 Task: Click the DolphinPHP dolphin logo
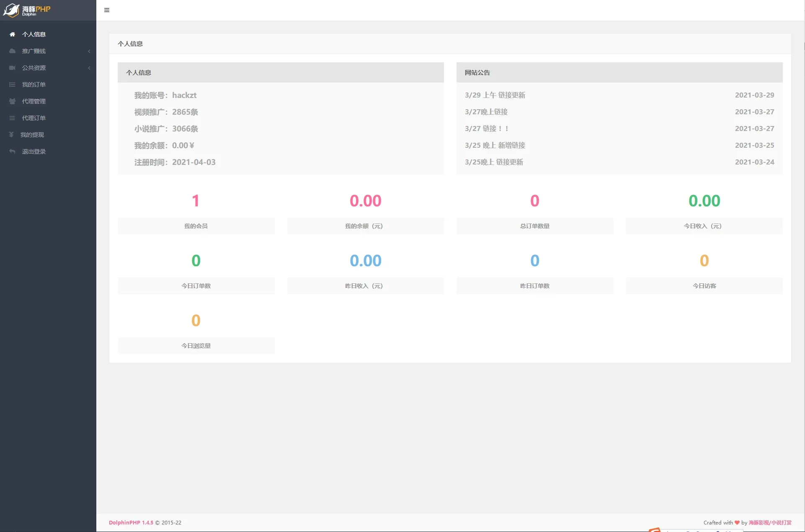point(11,10)
